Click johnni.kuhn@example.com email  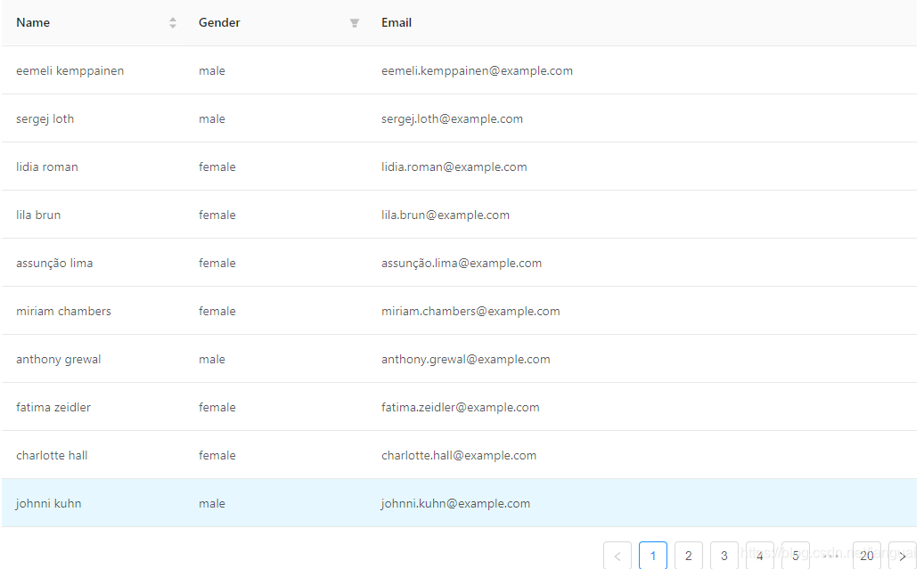click(x=455, y=504)
